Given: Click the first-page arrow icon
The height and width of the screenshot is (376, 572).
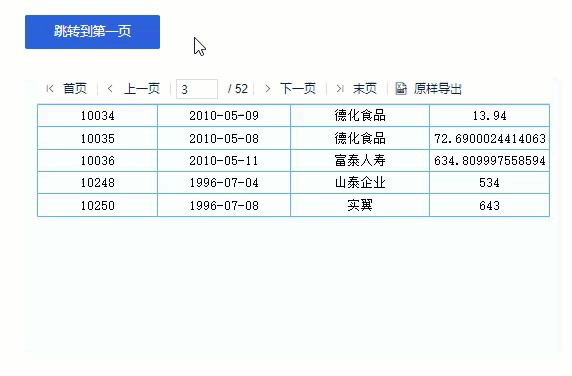Looking at the screenshot, I should click(x=50, y=89).
